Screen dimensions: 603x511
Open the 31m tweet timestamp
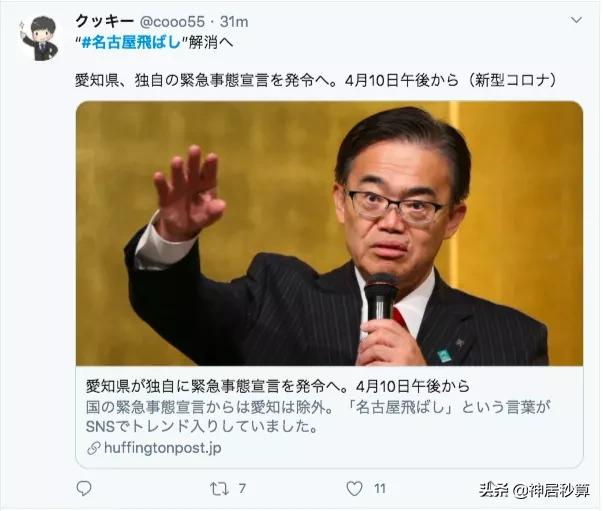click(x=234, y=22)
